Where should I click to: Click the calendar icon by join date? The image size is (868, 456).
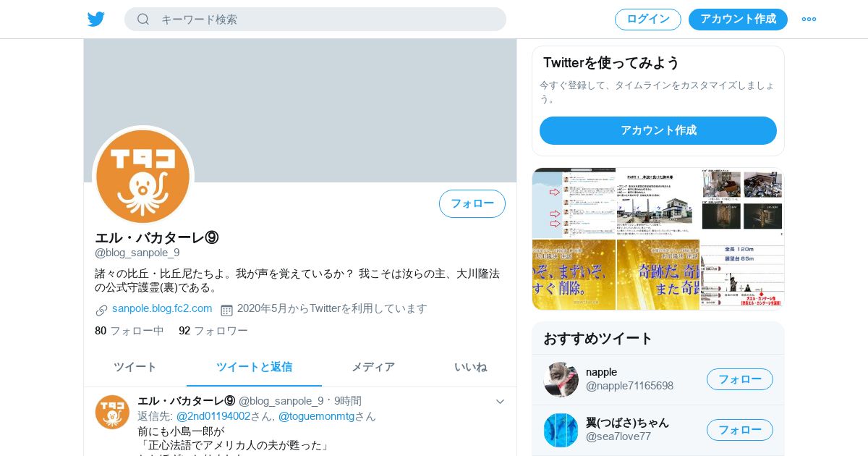click(226, 310)
